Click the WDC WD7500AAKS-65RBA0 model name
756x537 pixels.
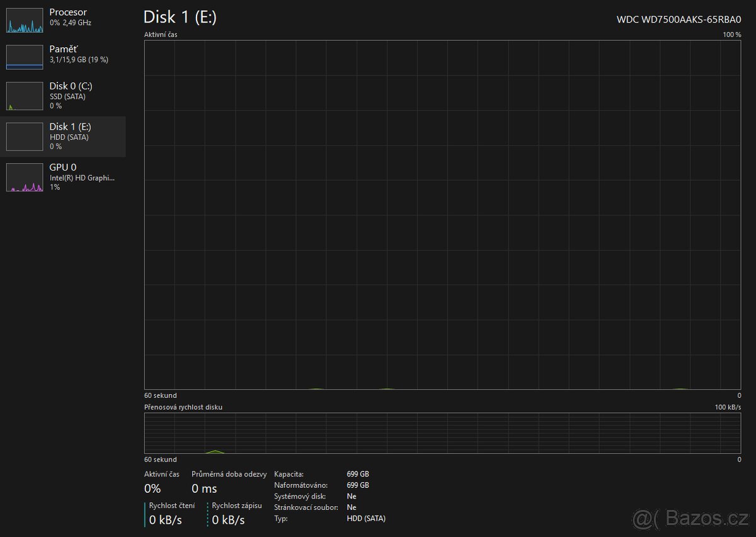tap(679, 19)
